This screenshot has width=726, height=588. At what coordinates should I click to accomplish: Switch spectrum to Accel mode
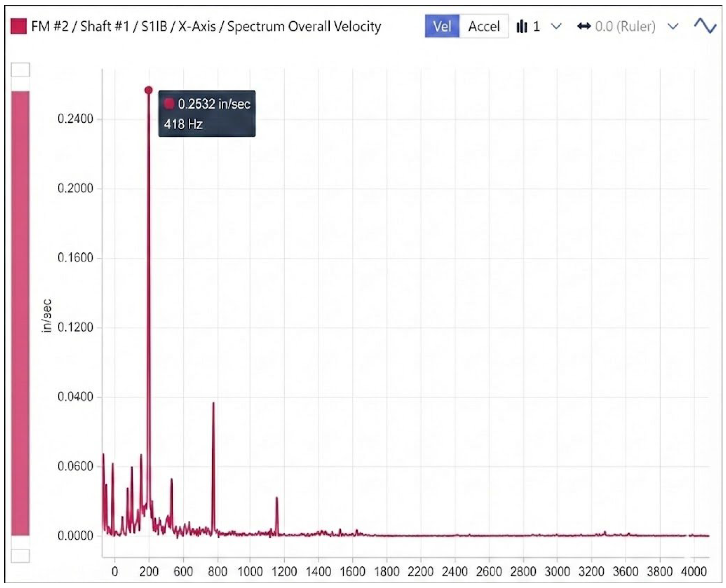tap(484, 26)
